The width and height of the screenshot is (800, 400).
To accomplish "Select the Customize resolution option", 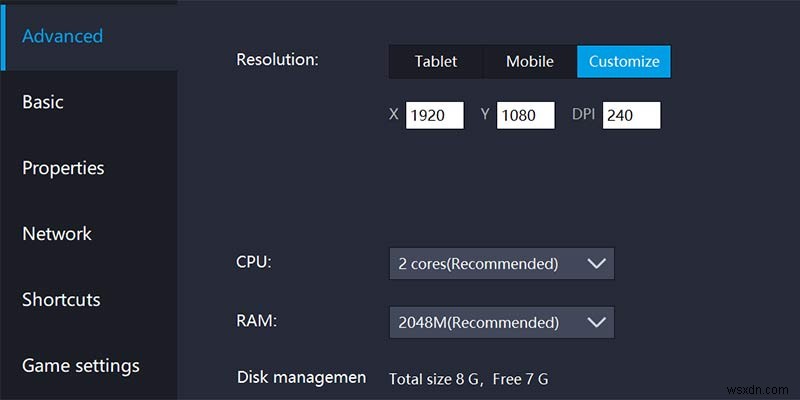I will pyautogui.click(x=624, y=61).
